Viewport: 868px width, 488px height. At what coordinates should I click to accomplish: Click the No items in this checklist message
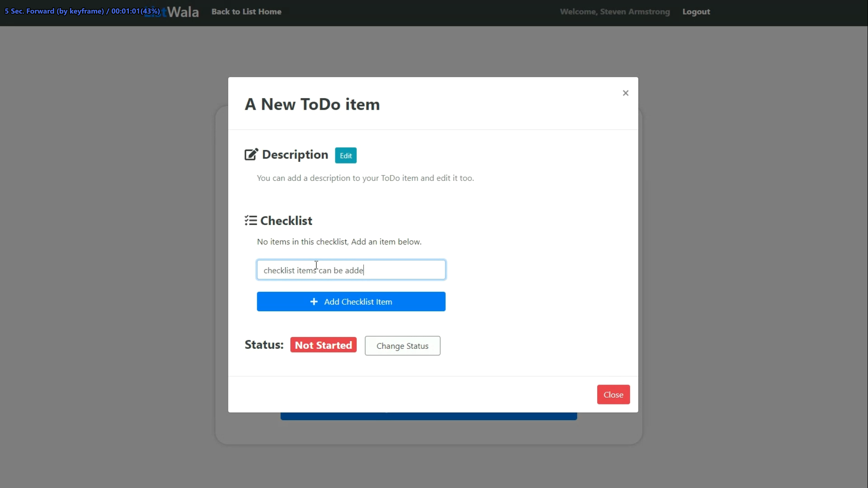339,242
